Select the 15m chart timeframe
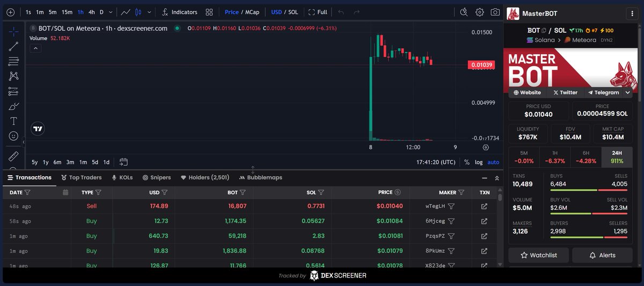The height and width of the screenshot is (286, 644). [x=67, y=12]
